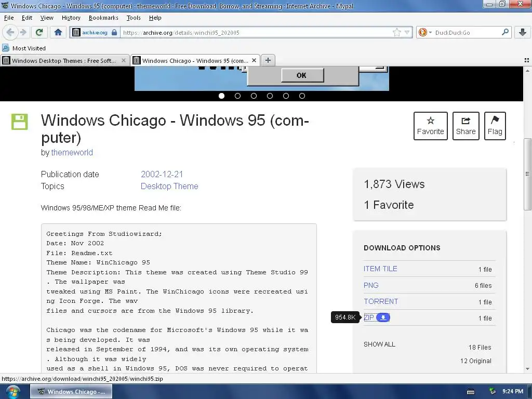Select the fourth carousel dot
The image size is (532, 399).
click(x=270, y=96)
